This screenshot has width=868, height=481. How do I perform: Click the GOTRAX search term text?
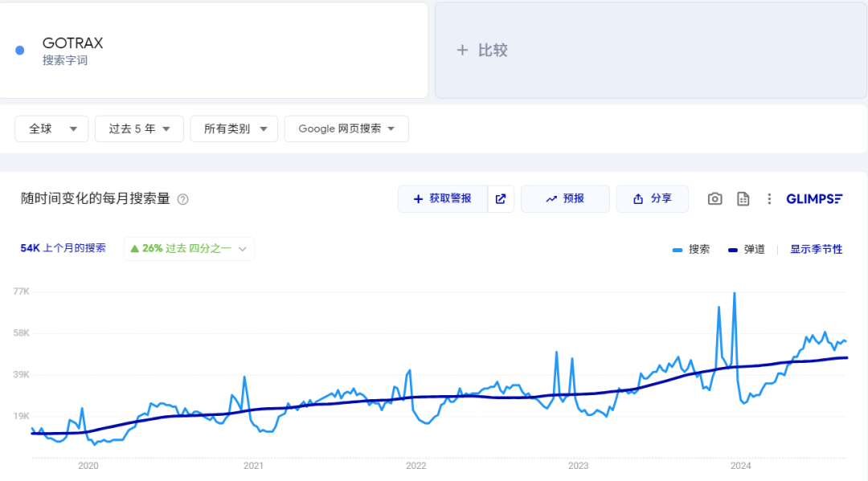72,43
